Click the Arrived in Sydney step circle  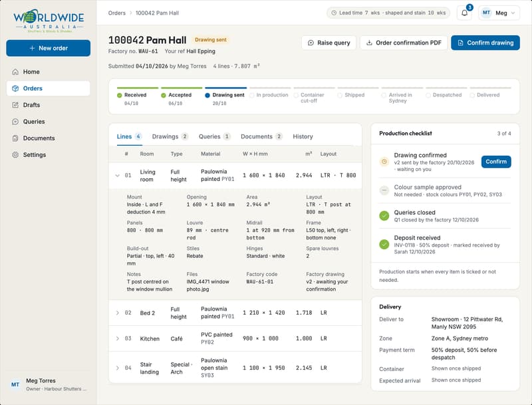(x=384, y=95)
